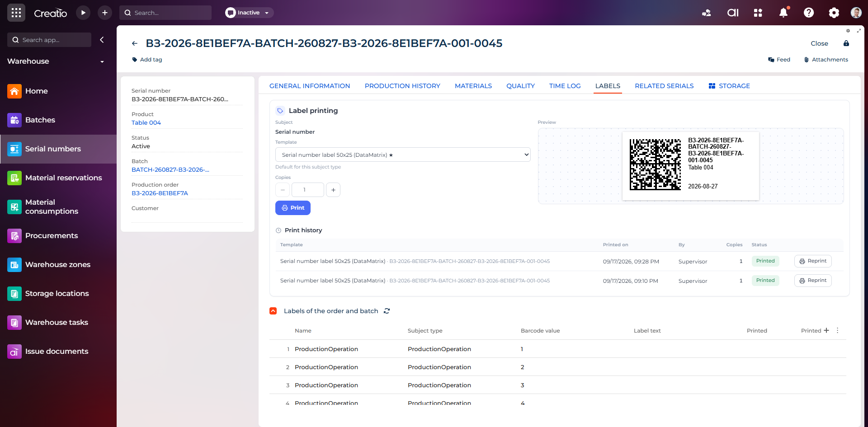Switch to the Quality tab
The image size is (868, 427).
520,86
